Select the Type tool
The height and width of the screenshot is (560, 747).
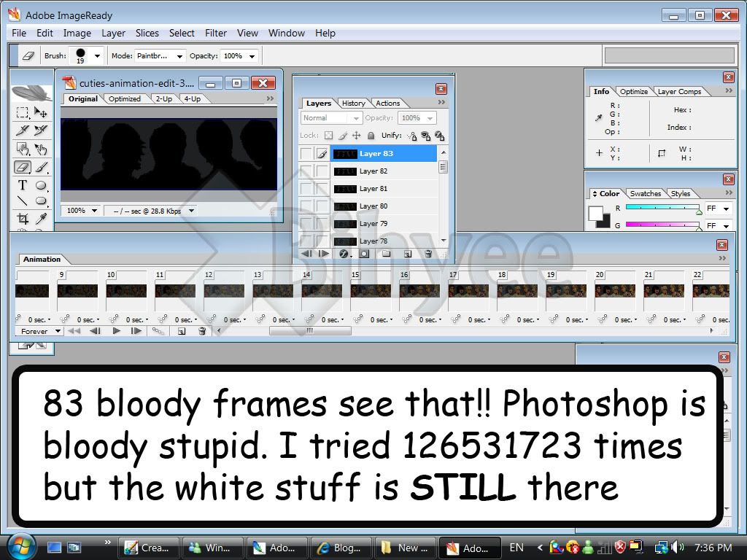point(22,185)
